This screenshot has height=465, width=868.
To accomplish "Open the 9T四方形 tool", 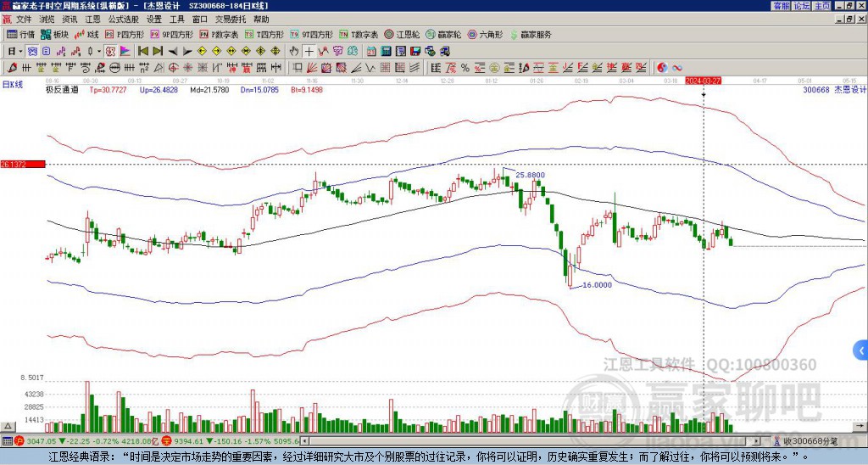I will pos(311,34).
